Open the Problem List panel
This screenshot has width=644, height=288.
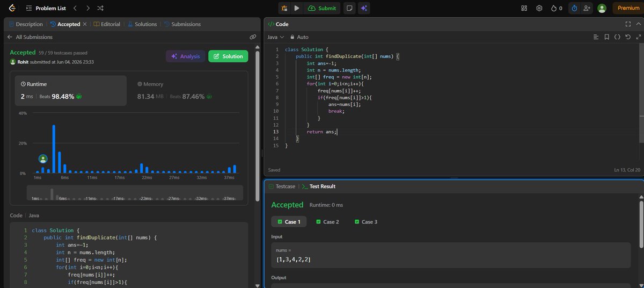[45, 8]
